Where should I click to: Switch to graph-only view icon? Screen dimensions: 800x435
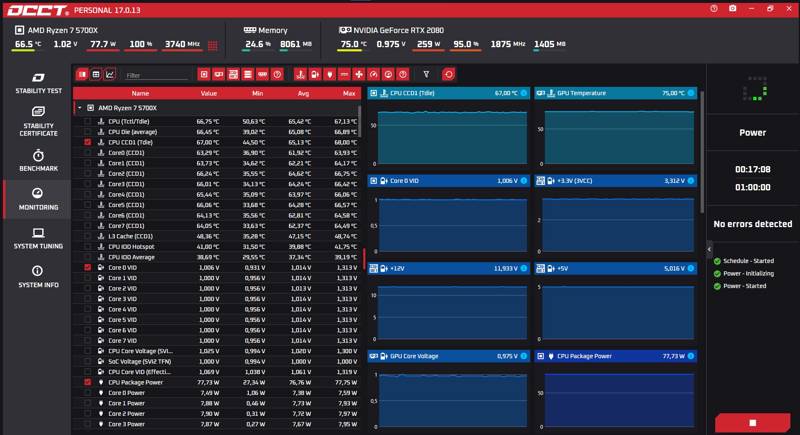click(110, 74)
